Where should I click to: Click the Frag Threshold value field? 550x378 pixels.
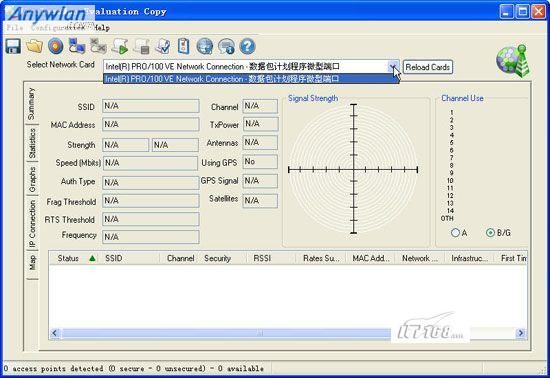(x=151, y=201)
